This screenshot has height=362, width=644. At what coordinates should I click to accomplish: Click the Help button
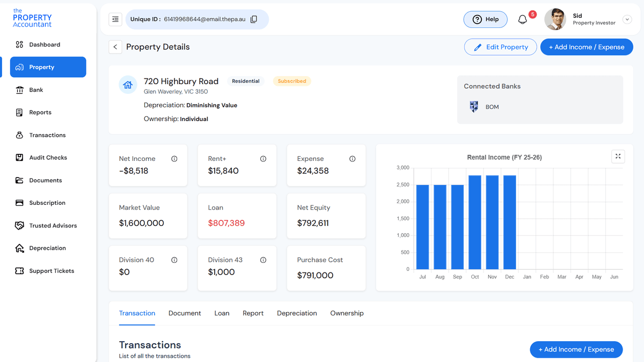[x=485, y=19]
